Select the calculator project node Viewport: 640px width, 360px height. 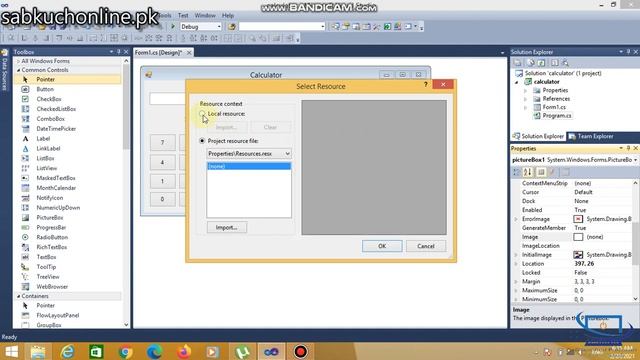pos(546,82)
